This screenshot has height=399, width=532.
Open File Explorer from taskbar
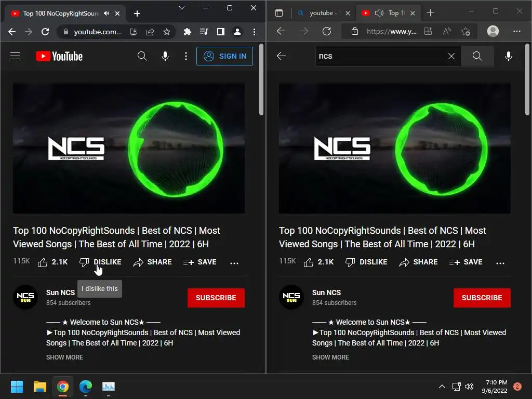click(39, 387)
